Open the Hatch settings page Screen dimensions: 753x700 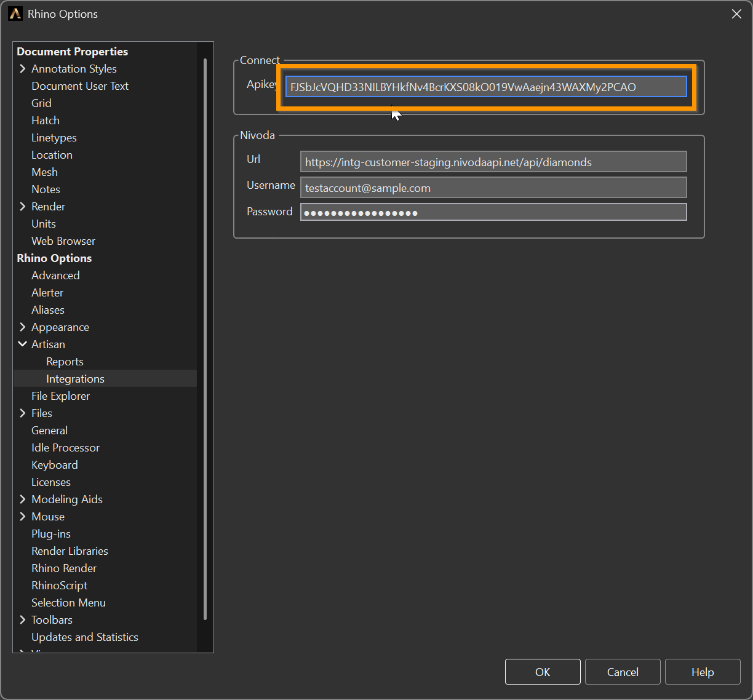pos(46,121)
